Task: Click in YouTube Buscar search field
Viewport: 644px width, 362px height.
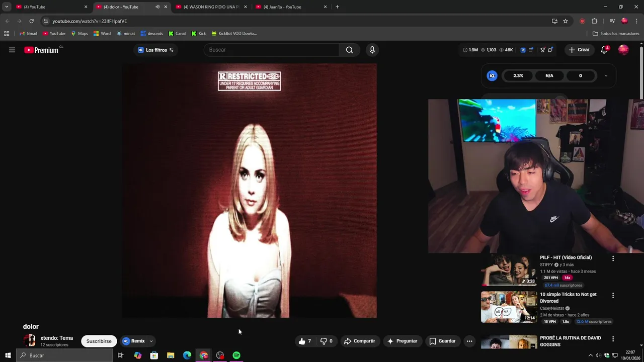Action: (x=272, y=50)
